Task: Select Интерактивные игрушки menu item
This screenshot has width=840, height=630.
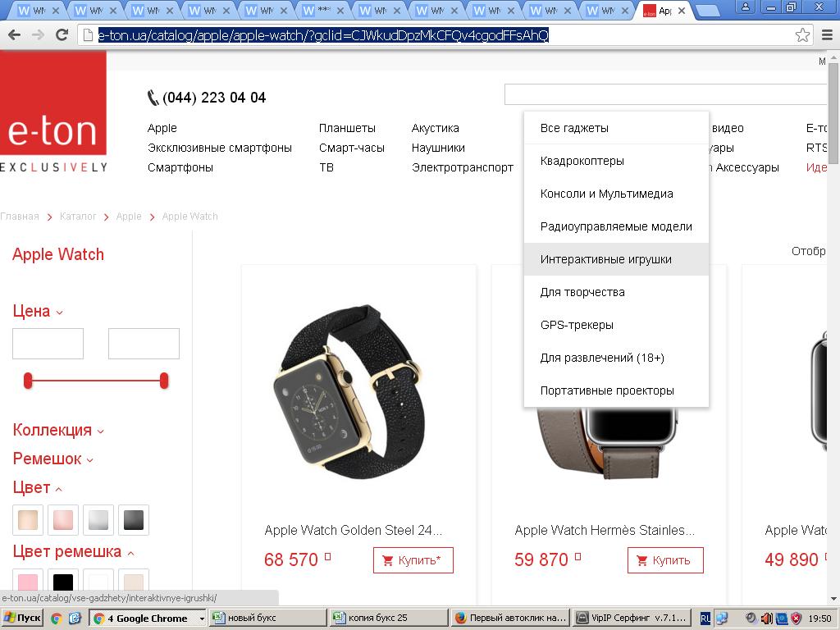Action: [616, 259]
